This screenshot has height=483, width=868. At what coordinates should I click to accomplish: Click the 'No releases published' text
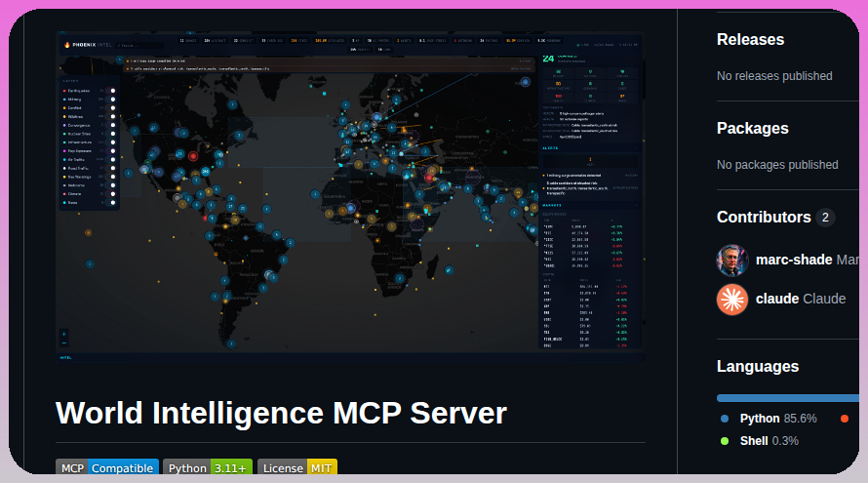(774, 76)
